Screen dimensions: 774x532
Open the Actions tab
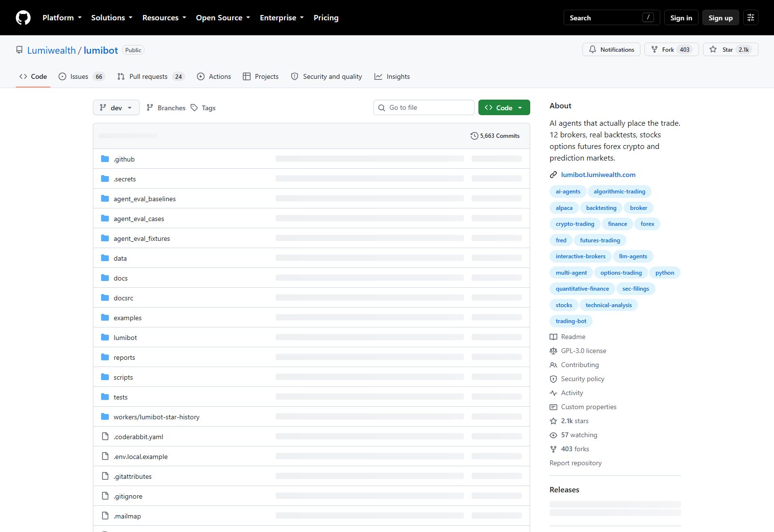pos(214,76)
